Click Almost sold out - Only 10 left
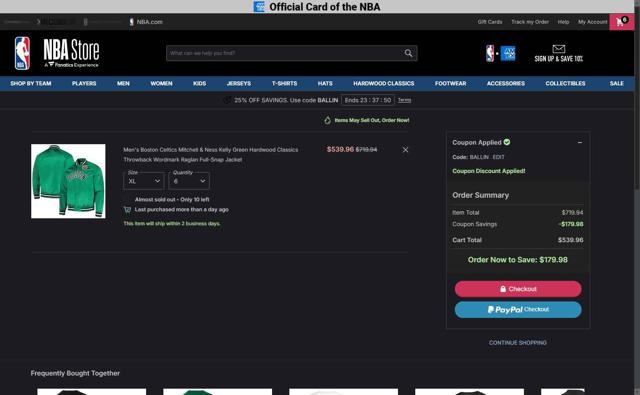Viewport: 640px width, 395px height. [172, 200]
